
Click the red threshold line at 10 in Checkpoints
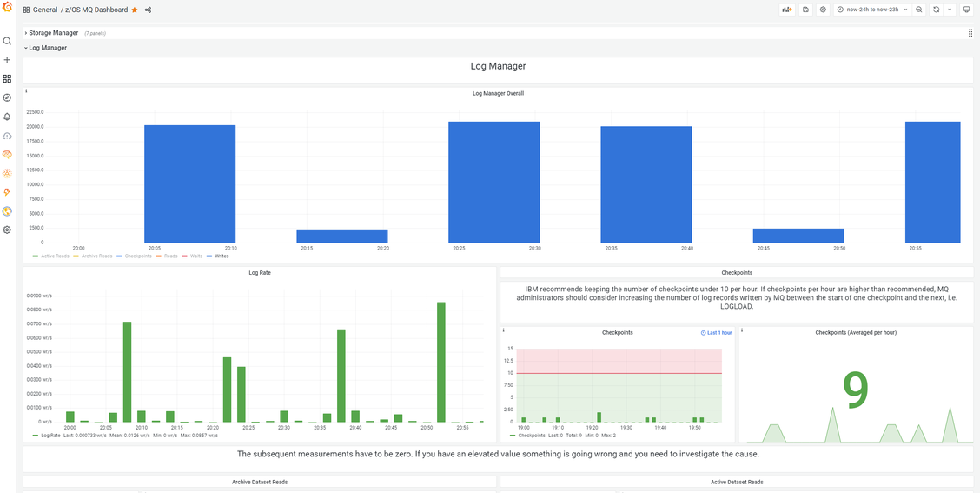[619, 374]
